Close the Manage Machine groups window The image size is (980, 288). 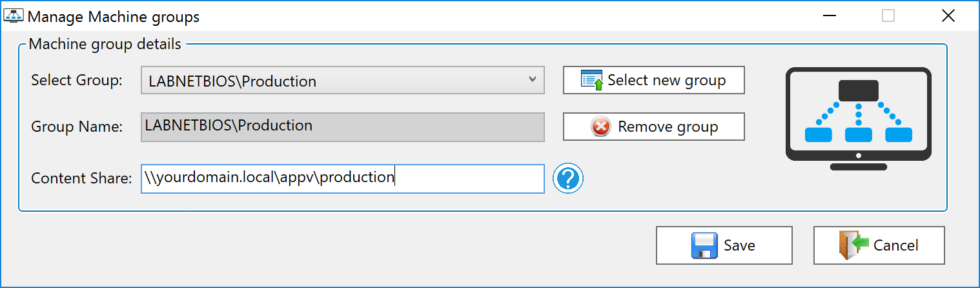pos(948,16)
